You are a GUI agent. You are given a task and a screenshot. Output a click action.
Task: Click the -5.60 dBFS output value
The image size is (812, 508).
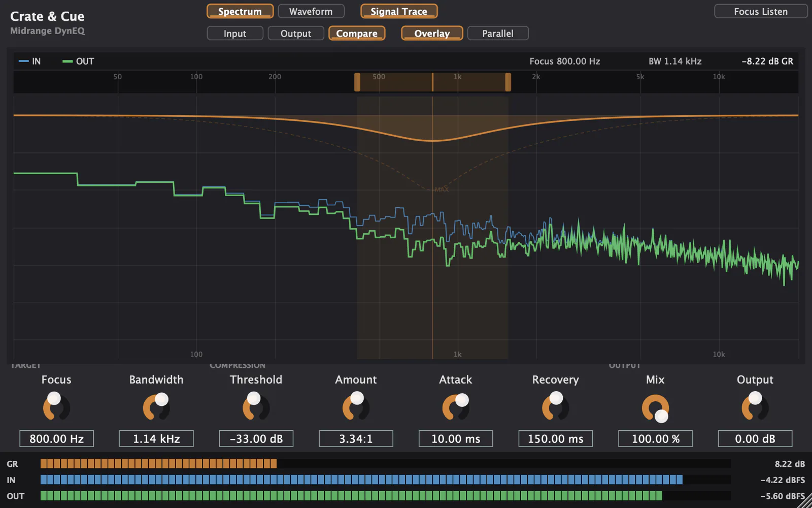[x=783, y=496]
